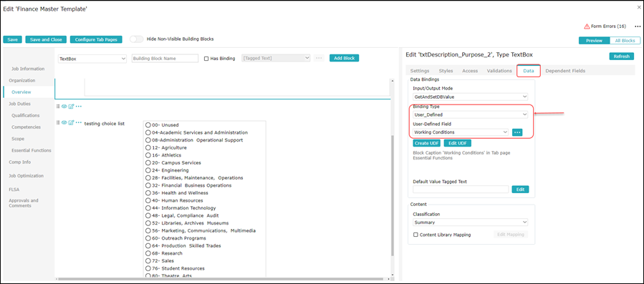Expand the User-Defined Field Working Conditions dropdown
This screenshot has height=284, width=644.
click(x=461, y=132)
